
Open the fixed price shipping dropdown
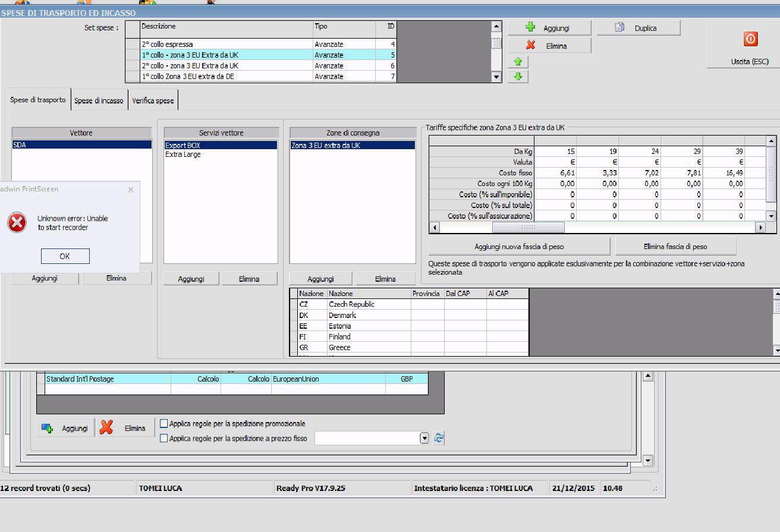(x=424, y=438)
